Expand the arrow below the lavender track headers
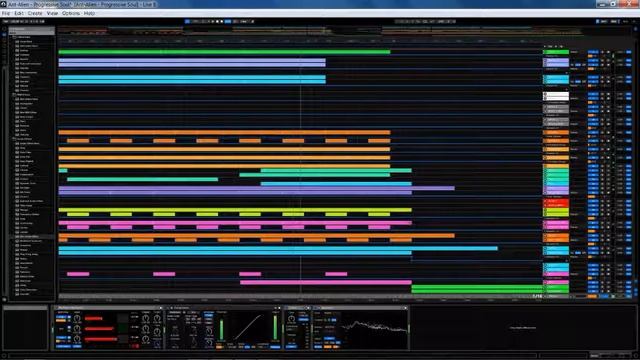The height and width of the screenshot is (360, 640). (x=567, y=73)
